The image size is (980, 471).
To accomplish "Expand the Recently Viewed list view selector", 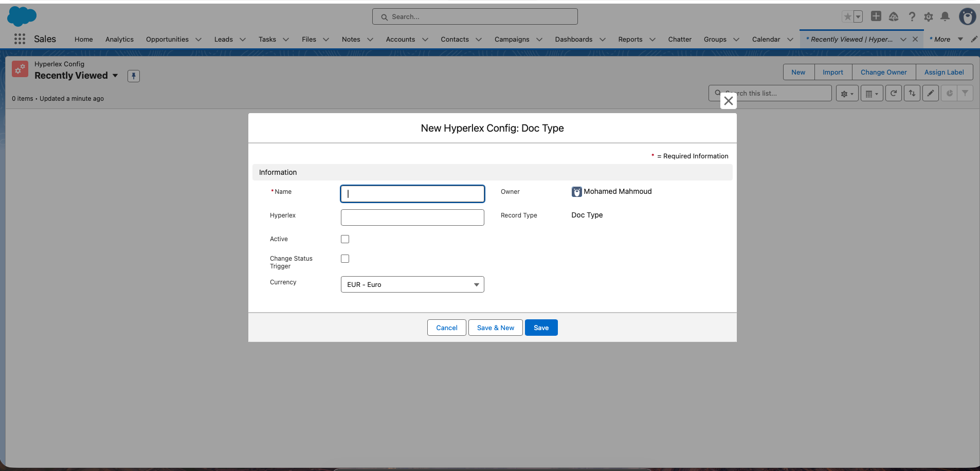I will pyautogui.click(x=115, y=76).
